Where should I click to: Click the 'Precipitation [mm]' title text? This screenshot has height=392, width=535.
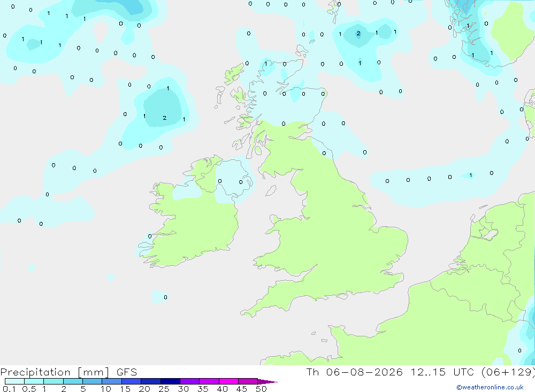tap(55, 372)
